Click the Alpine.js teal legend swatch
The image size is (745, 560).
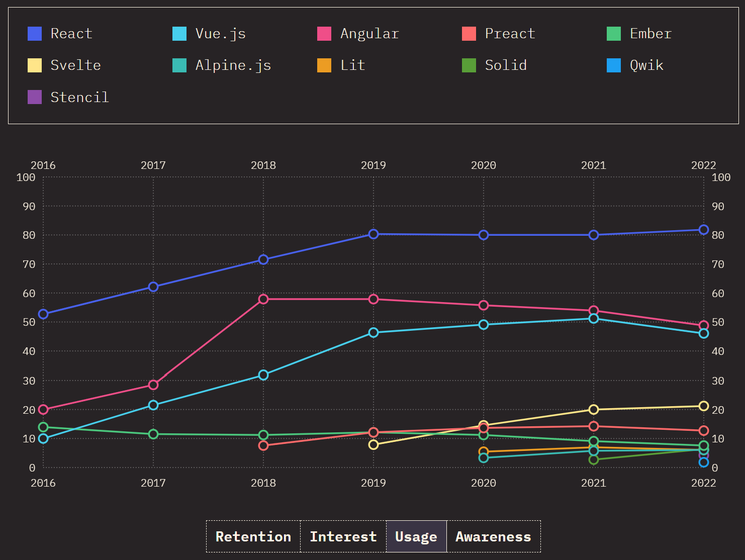coord(179,65)
